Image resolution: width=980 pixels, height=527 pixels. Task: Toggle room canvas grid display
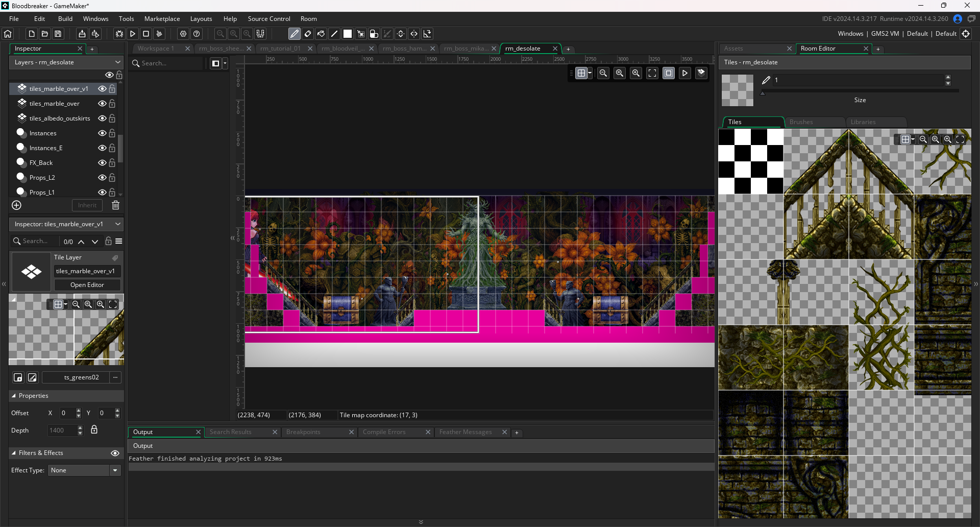click(581, 73)
